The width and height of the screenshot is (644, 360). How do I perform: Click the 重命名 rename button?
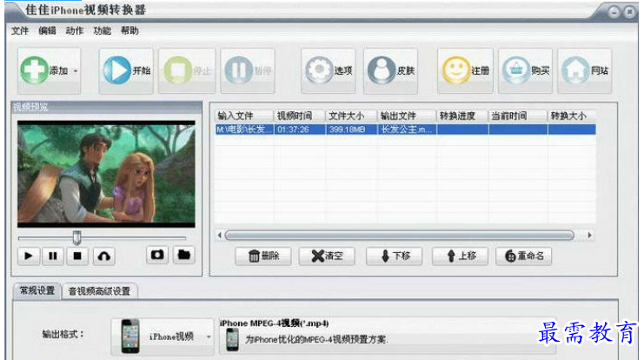[524, 256]
